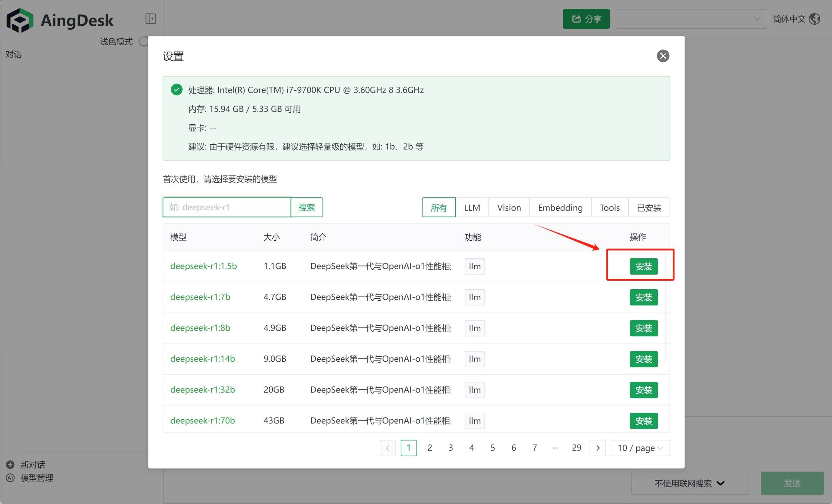Click the Share button
Image resolution: width=832 pixels, height=504 pixels.
[x=586, y=19]
